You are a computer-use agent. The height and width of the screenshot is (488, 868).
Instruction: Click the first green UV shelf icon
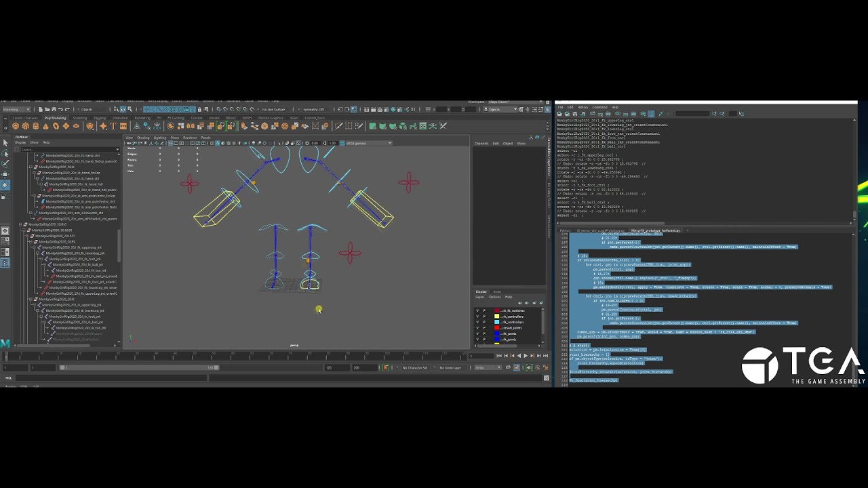point(373,126)
